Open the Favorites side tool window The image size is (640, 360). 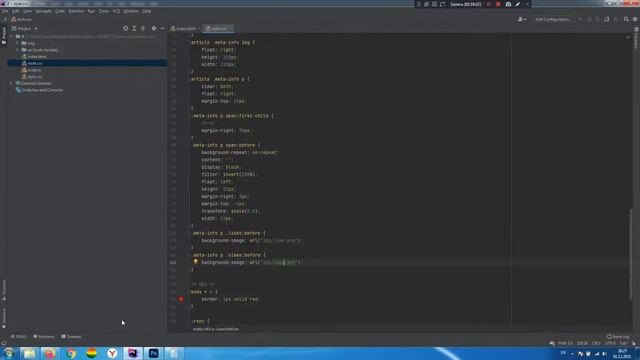coord(4,318)
